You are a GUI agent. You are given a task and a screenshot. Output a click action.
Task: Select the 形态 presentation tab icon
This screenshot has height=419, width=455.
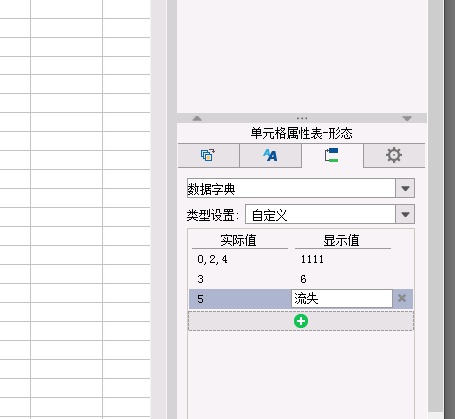coord(332,155)
